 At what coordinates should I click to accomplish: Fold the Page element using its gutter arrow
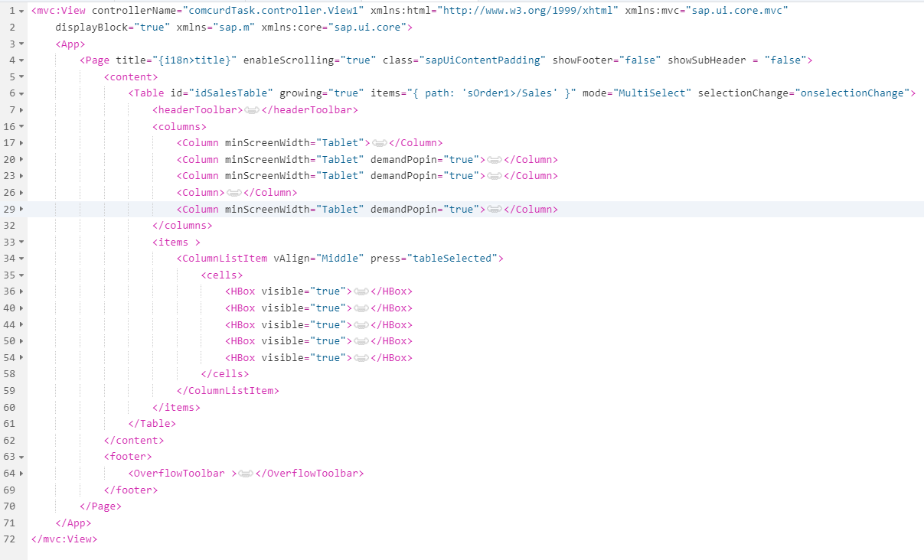click(x=22, y=60)
